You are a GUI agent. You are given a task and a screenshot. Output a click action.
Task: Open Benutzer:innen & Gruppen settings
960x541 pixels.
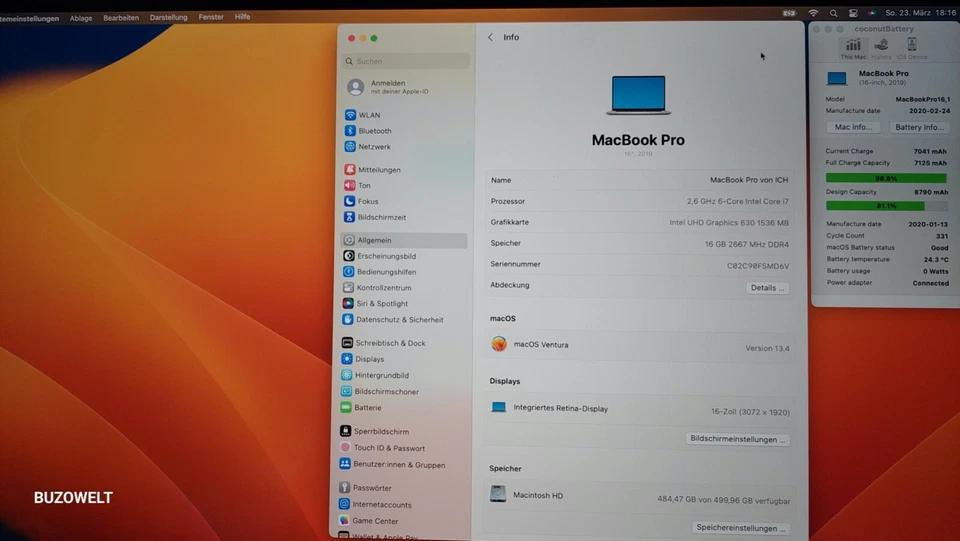392,465
